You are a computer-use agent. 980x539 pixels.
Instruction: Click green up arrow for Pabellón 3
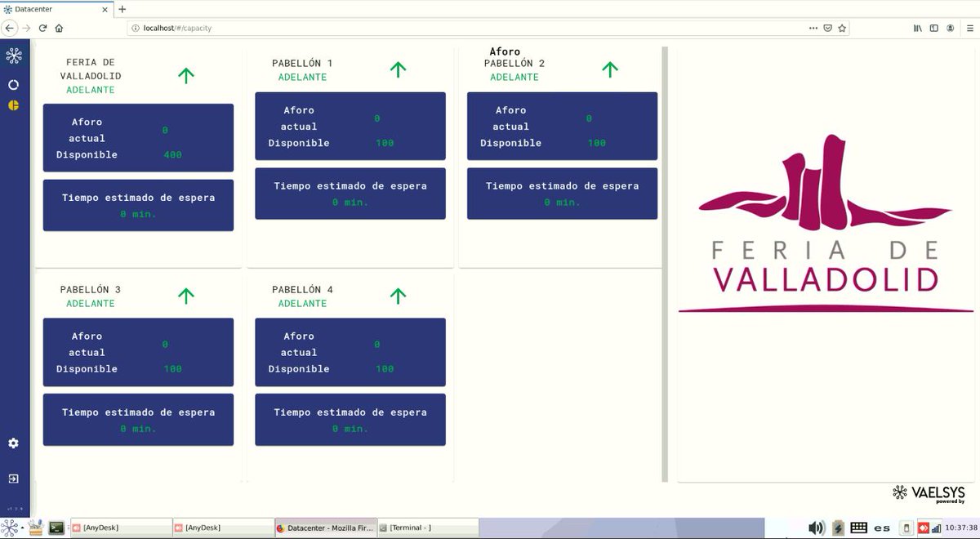[x=186, y=296]
